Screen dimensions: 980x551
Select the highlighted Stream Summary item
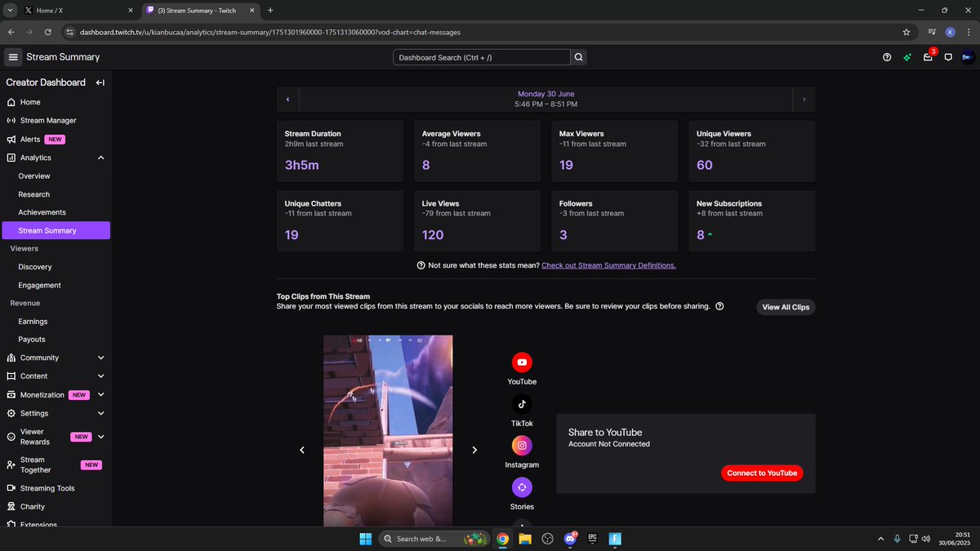click(56, 230)
